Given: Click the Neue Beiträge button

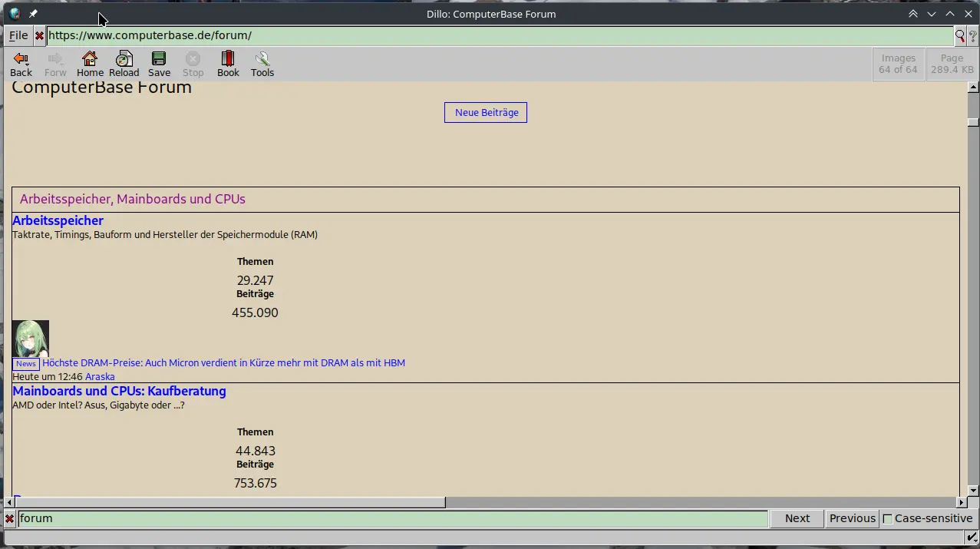Looking at the screenshot, I should coord(485,112).
